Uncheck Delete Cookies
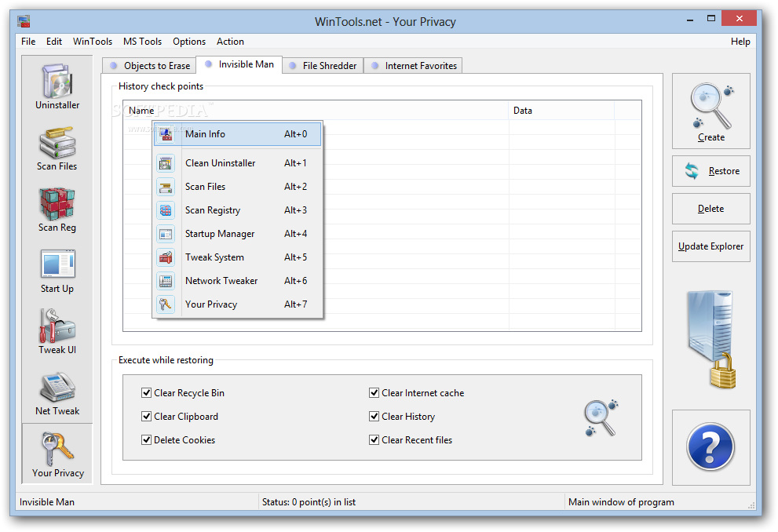Image resolution: width=778 pixels, height=532 pixels. pyautogui.click(x=146, y=439)
